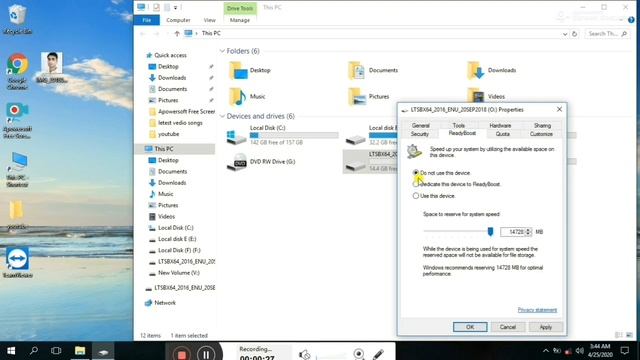Image resolution: width=640 pixels, height=360 pixels.
Task: Open Downloads folder in Folders section
Action: (x=492, y=70)
